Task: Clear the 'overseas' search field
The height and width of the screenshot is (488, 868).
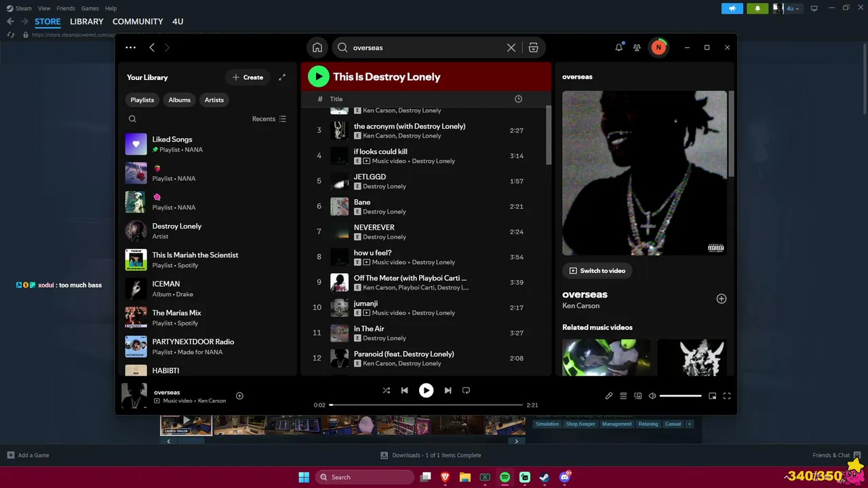Action: pyautogui.click(x=511, y=47)
